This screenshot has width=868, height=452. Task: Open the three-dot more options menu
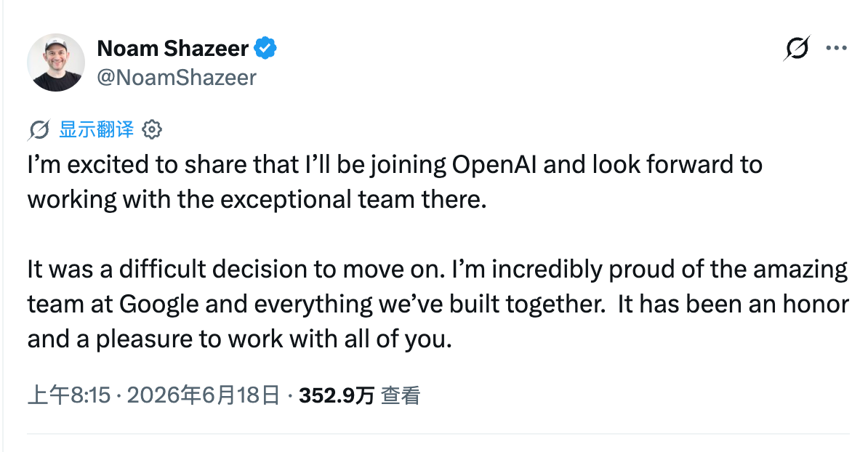pyautogui.click(x=836, y=48)
